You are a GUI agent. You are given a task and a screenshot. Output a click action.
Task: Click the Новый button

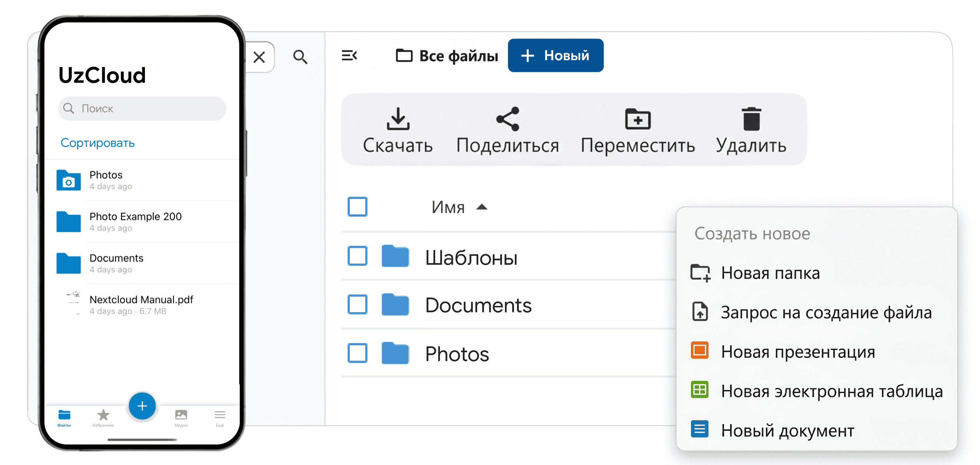click(x=555, y=55)
